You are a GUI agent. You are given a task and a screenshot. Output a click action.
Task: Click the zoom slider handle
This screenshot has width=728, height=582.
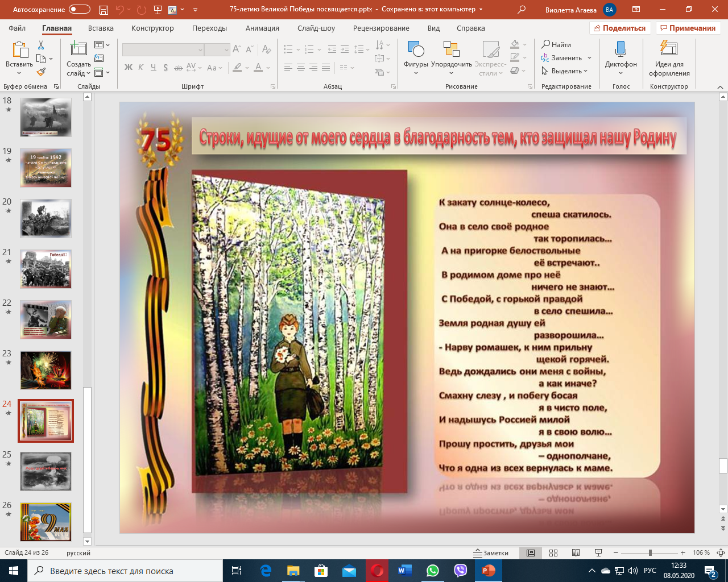650,553
